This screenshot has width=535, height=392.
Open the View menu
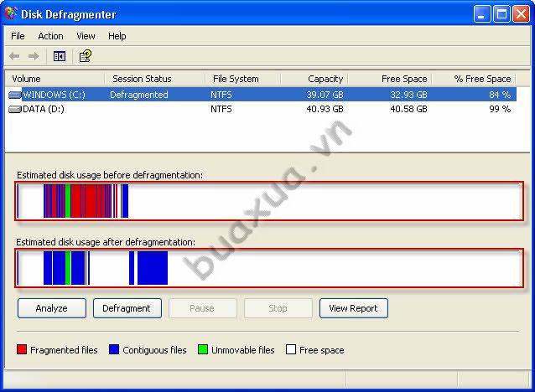tap(86, 36)
